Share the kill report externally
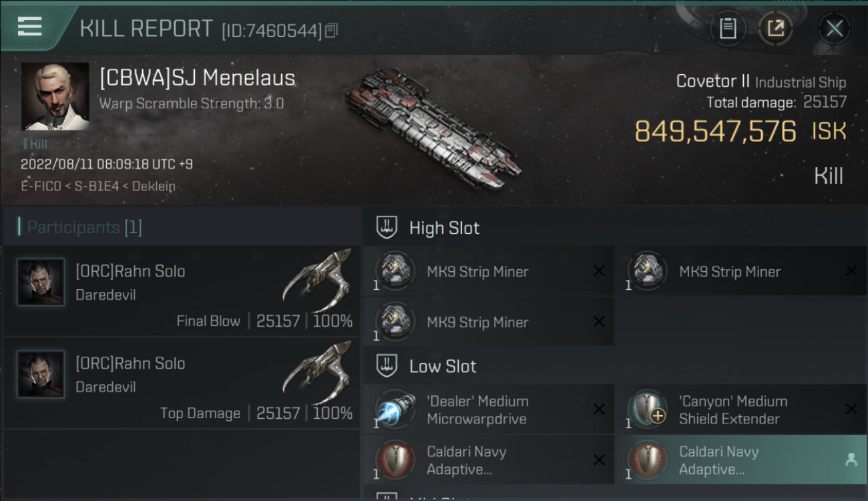Screen dimensions: 868x501 [775, 28]
